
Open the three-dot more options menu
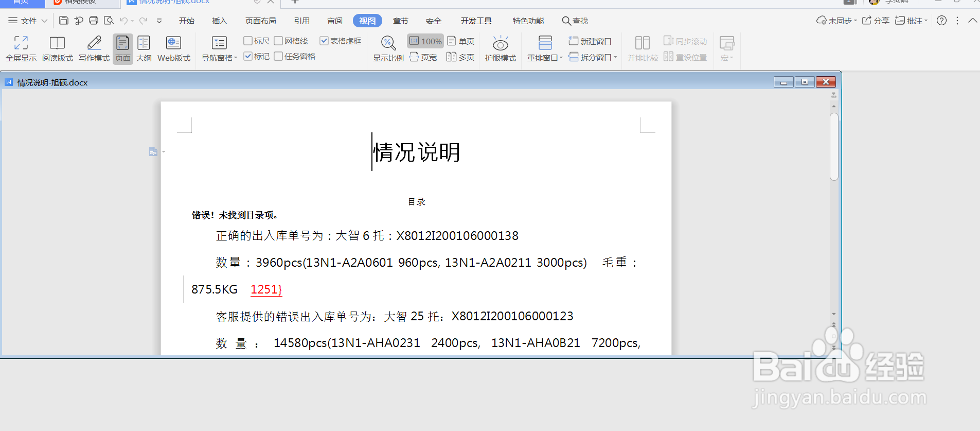coord(957,21)
